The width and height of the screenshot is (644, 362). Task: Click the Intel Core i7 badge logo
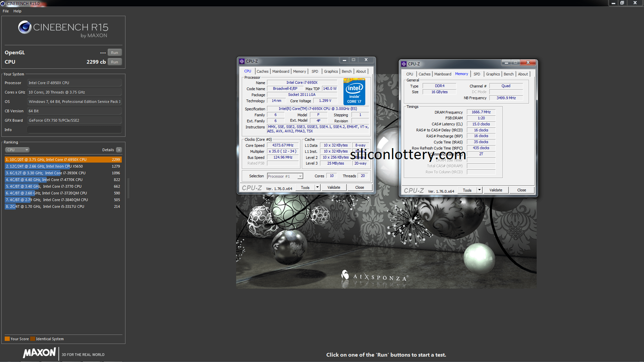pos(354,92)
